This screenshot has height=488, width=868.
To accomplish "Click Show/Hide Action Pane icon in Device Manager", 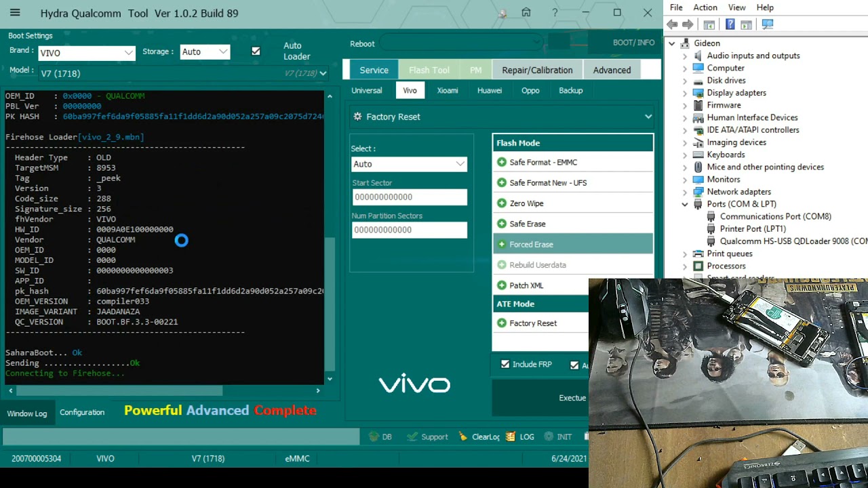I will (747, 24).
